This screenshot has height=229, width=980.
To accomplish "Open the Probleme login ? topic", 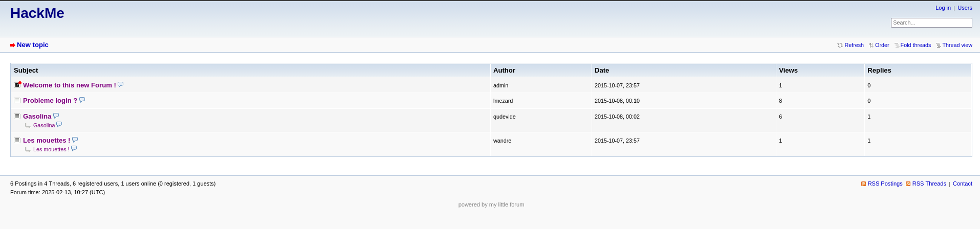I will [50, 101].
